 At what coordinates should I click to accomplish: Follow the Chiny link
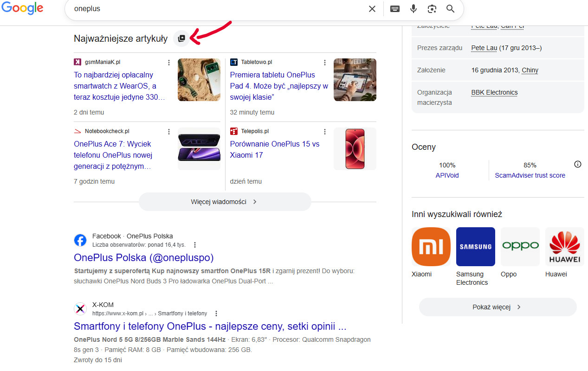530,70
